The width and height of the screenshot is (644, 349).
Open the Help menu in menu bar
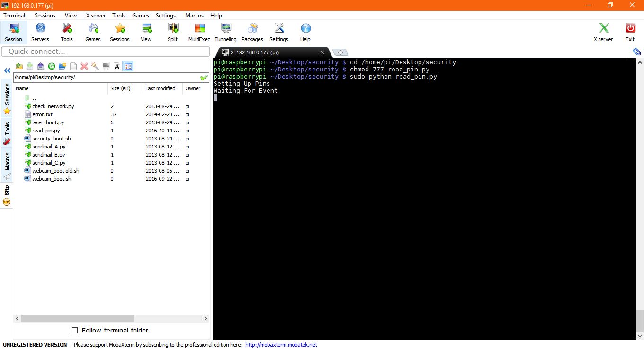[216, 16]
